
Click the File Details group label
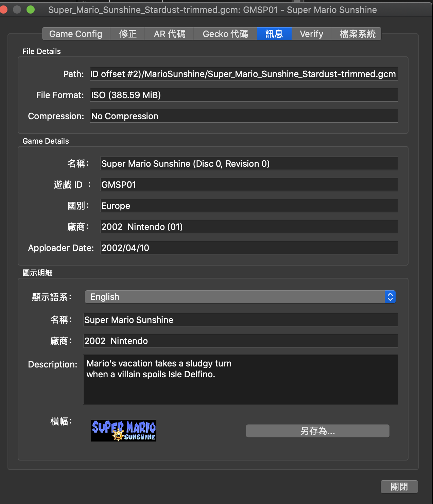pos(41,51)
